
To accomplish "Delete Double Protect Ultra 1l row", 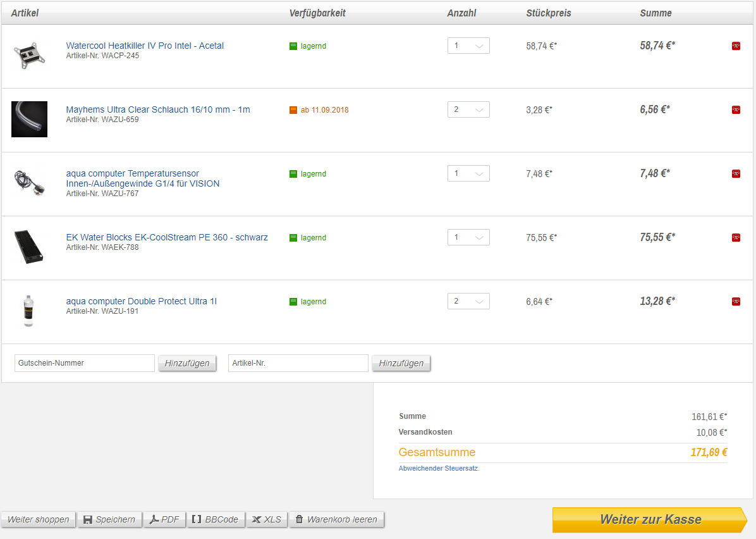I will click(x=736, y=302).
